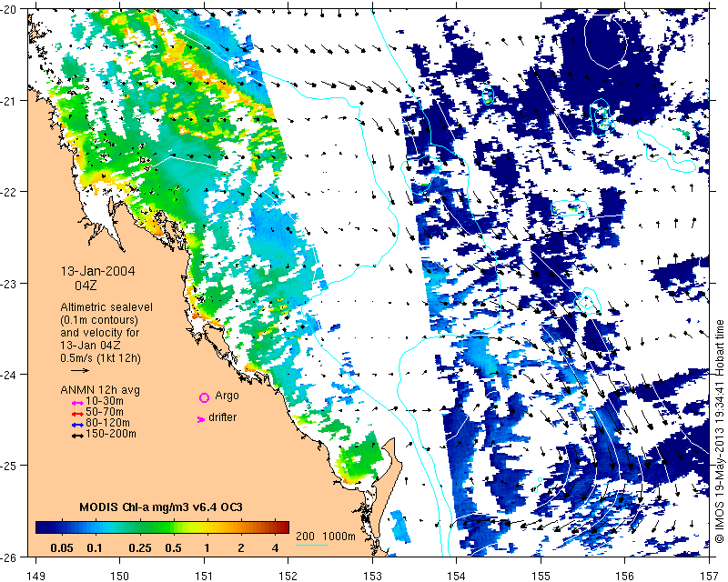Click the 'and velocity for' legend line

99,333
